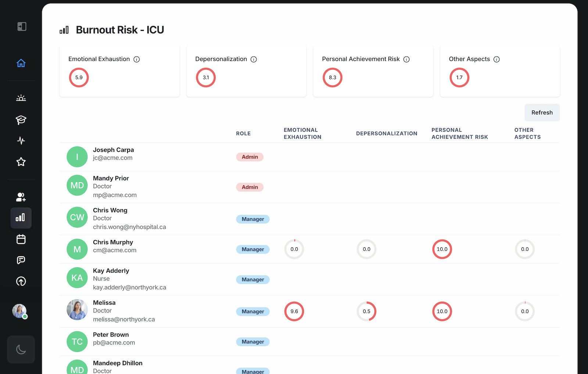The width and height of the screenshot is (588, 374).
Task: Open the Emotional Exhaustion info tooltip
Action: click(137, 59)
